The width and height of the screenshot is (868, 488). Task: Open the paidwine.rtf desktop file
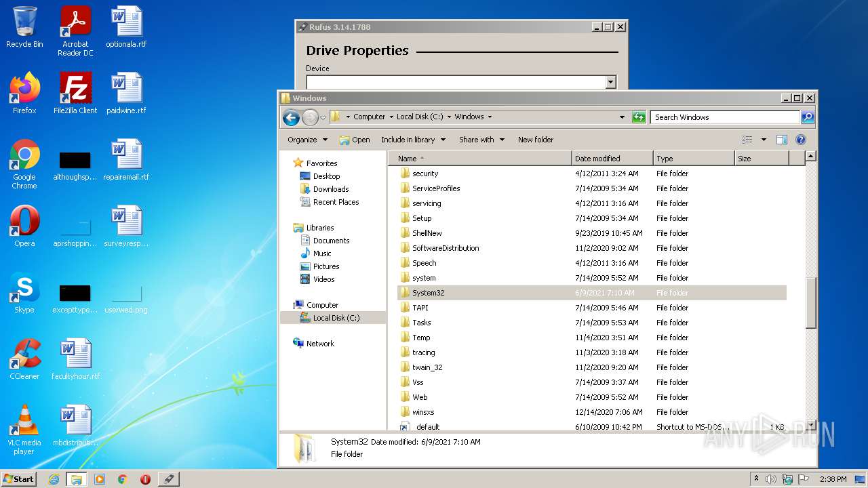point(126,94)
